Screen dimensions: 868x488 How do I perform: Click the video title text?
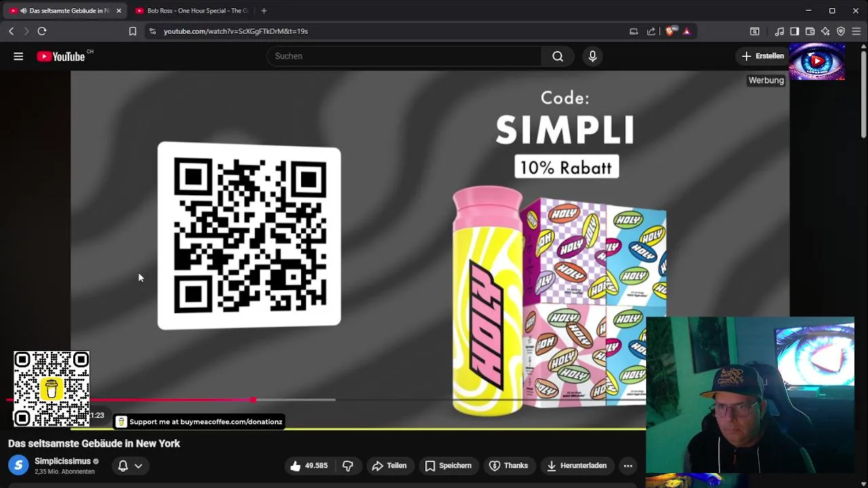94,443
